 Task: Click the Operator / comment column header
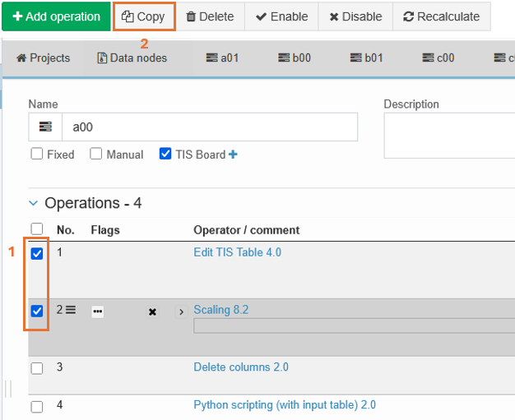[246, 230]
